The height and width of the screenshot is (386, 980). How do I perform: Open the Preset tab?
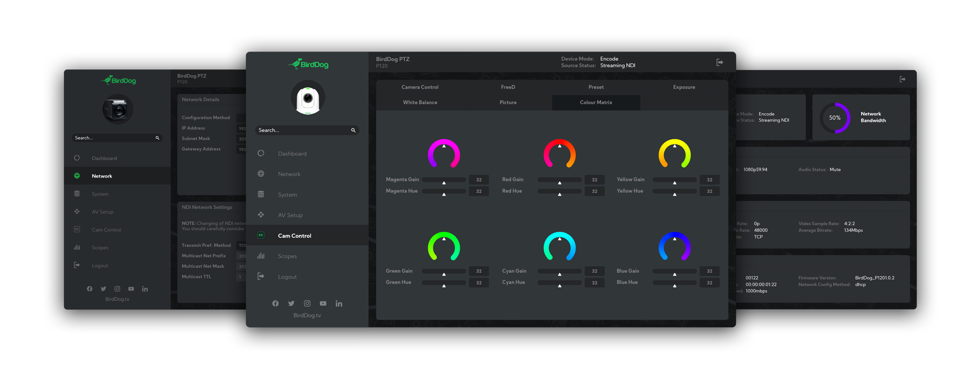(x=596, y=87)
